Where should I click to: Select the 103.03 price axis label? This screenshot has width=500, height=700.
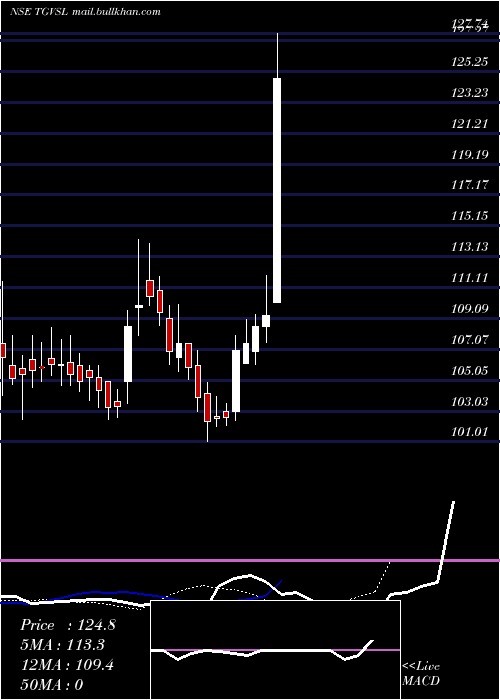click(x=469, y=402)
